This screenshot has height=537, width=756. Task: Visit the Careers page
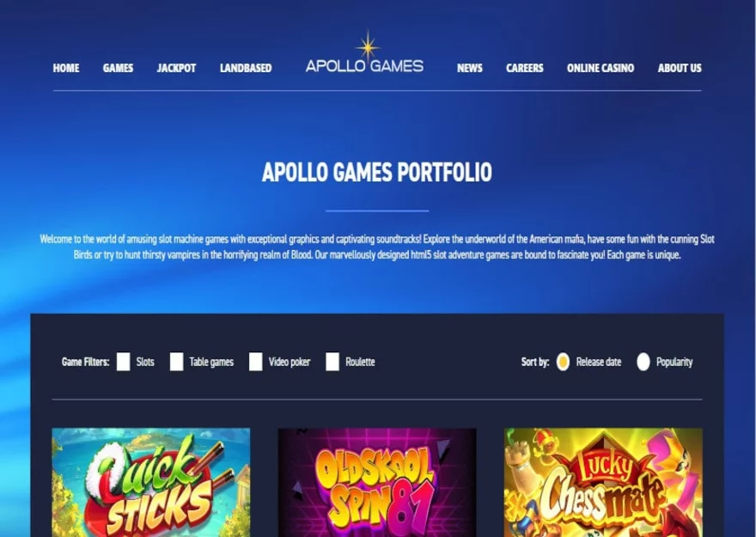[x=525, y=68]
